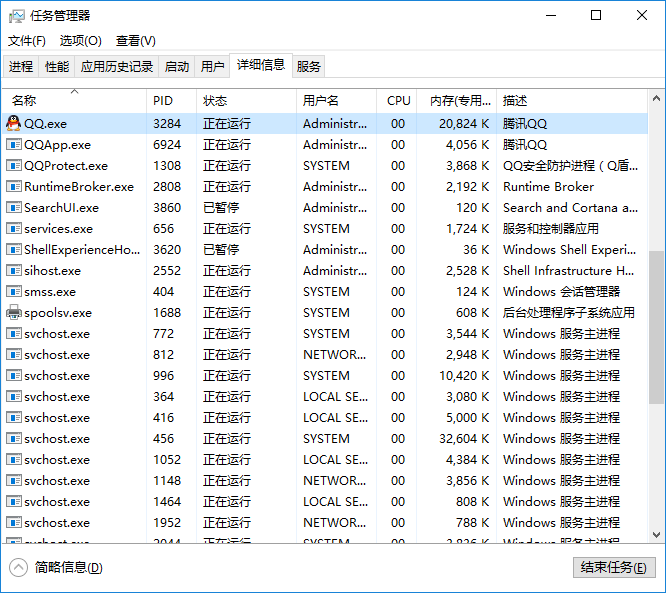Click the QQProtect.exe process icon
Screen dimensions: 666x593
click(14, 165)
